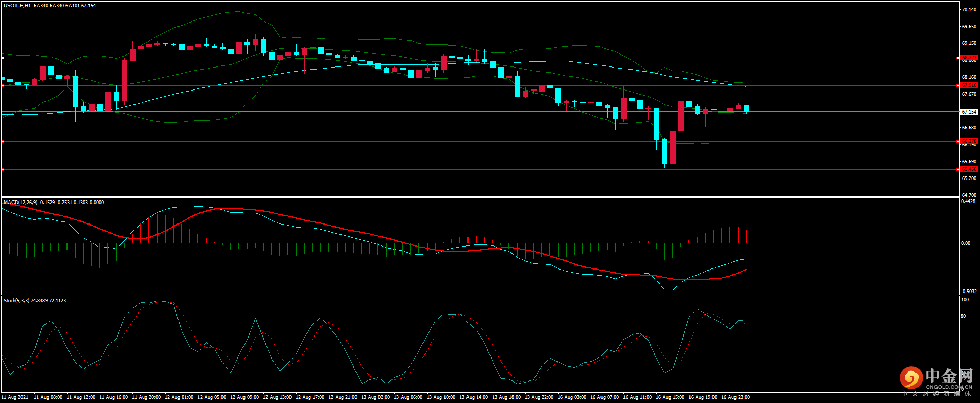Click the MACD scale value -0.5032
980x403 pixels.
969,292
